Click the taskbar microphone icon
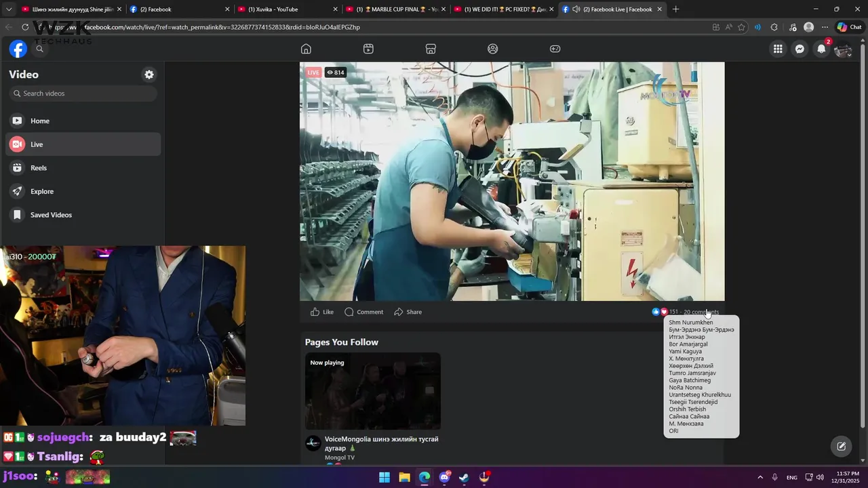Viewport: 868px width, 488px height. click(775, 477)
